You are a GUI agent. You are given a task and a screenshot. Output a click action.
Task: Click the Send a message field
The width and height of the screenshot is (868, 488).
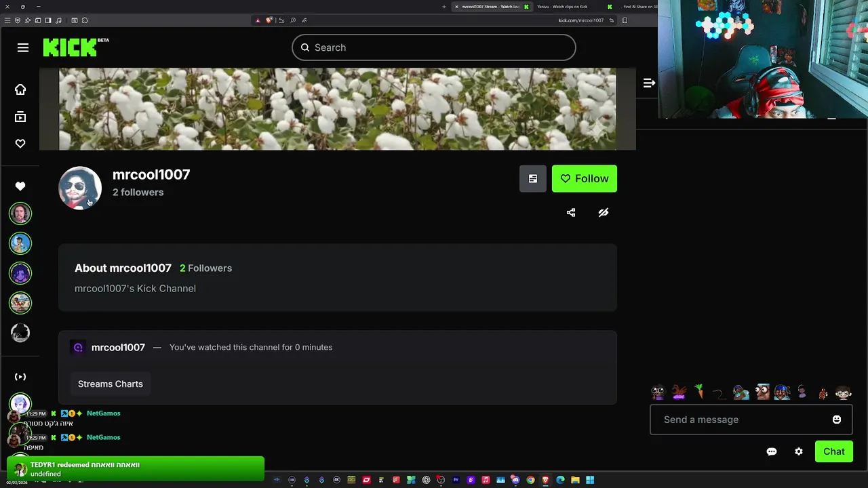751,420
